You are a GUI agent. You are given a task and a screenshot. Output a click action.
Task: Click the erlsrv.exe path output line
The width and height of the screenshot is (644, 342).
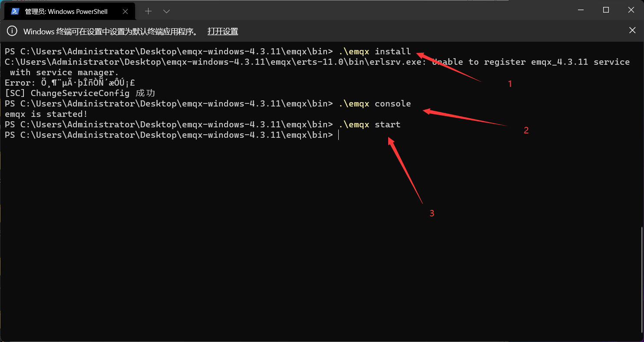pyautogui.click(x=317, y=62)
